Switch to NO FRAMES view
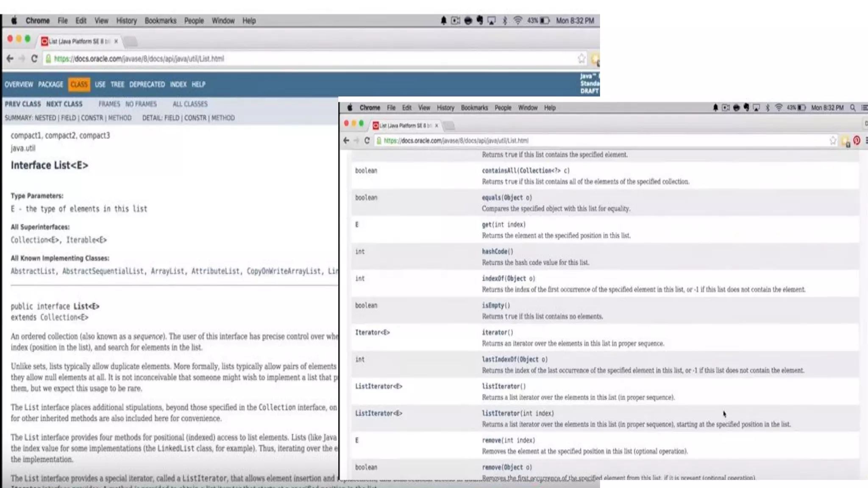Viewport: 868px width, 488px height. point(141,104)
